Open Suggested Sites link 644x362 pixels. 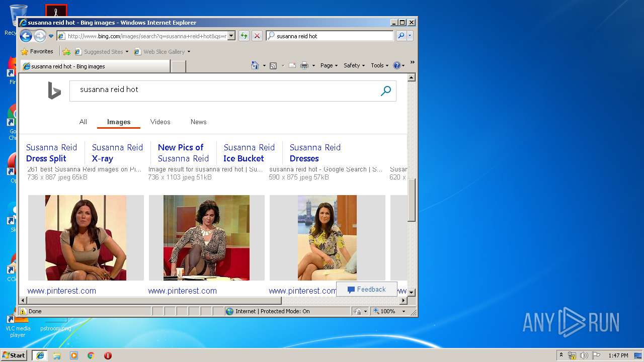click(x=101, y=51)
